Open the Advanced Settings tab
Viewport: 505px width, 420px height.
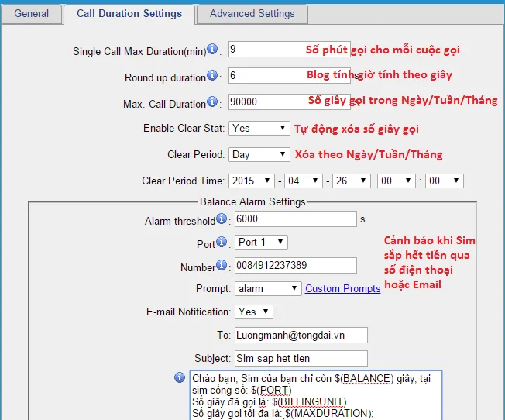point(252,13)
